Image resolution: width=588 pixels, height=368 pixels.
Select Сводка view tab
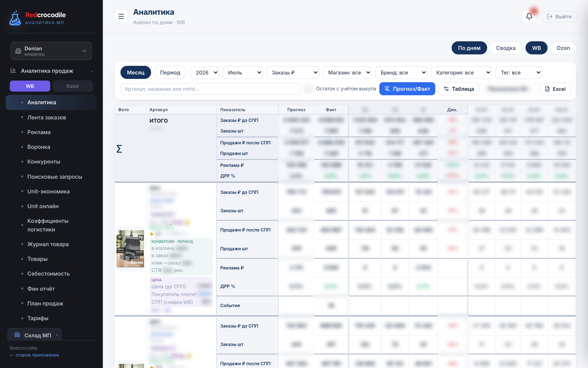[x=506, y=48]
